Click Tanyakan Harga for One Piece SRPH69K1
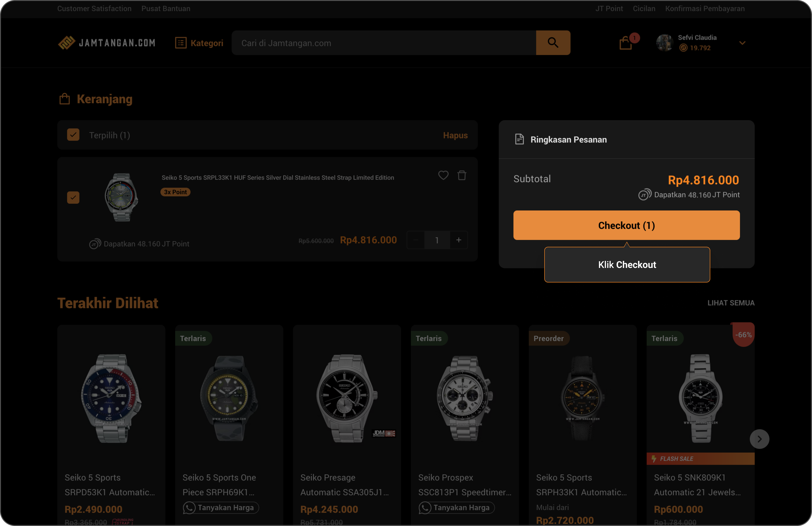Viewport: 812px width, 526px height. point(221,508)
